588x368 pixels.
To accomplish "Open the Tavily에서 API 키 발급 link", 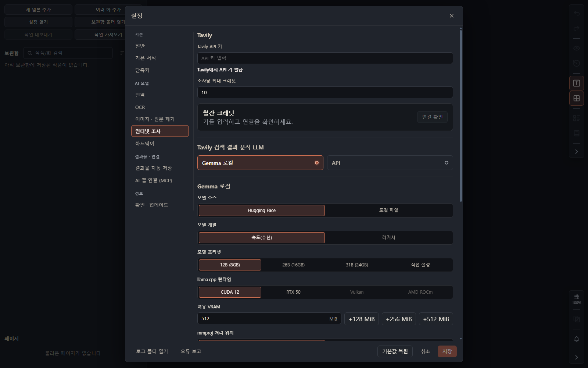I will [220, 70].
